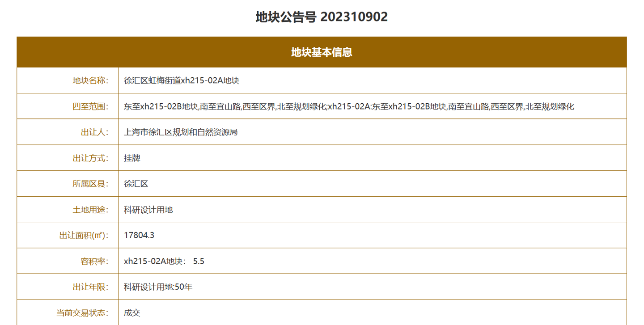Viewport: 644px width, 325px height.
Task: Select the 成交 transaction status value
Action: [132, 313]
